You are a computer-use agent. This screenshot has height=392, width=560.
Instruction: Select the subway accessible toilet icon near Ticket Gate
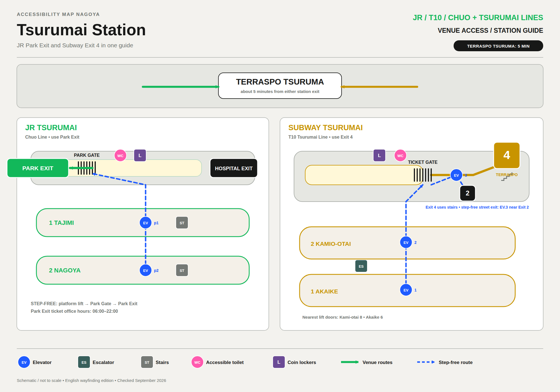click(400, 155)
